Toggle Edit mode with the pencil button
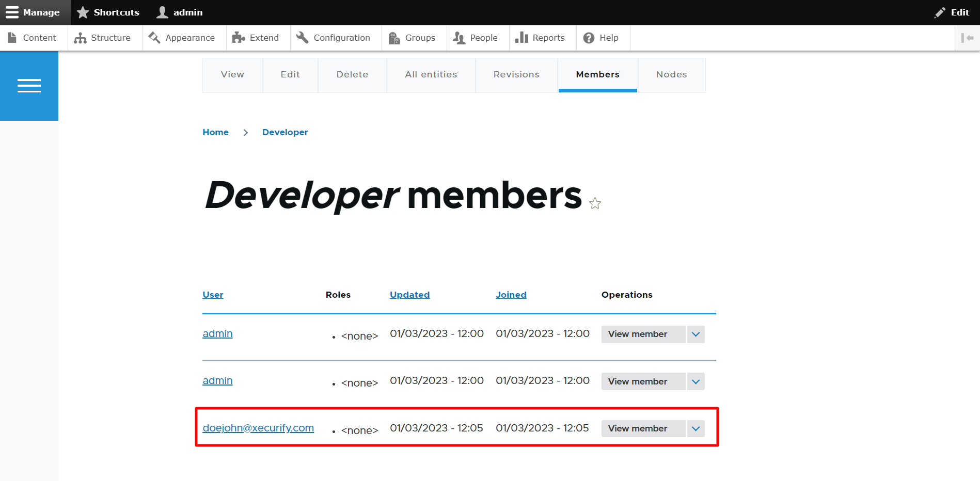Viewport: 980px width, 481px height. 952,12
